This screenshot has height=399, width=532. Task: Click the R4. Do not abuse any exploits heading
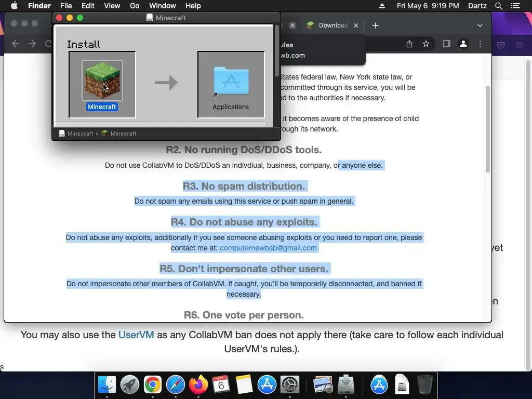pos(244,222)
